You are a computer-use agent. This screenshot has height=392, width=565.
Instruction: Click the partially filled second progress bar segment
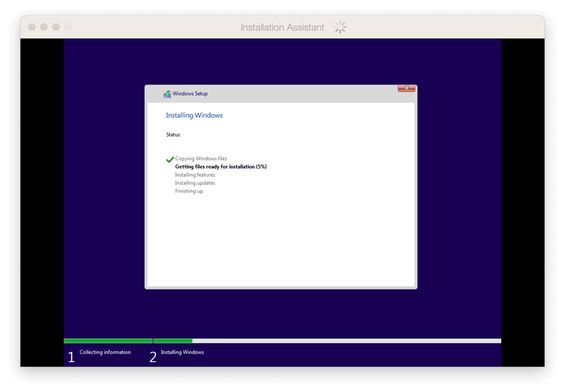tap(327, 341)
